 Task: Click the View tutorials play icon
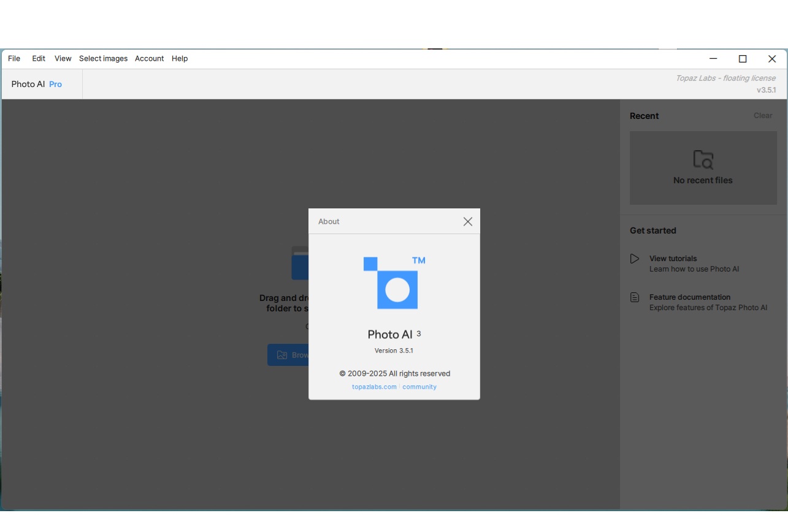(x=635, y=259)
